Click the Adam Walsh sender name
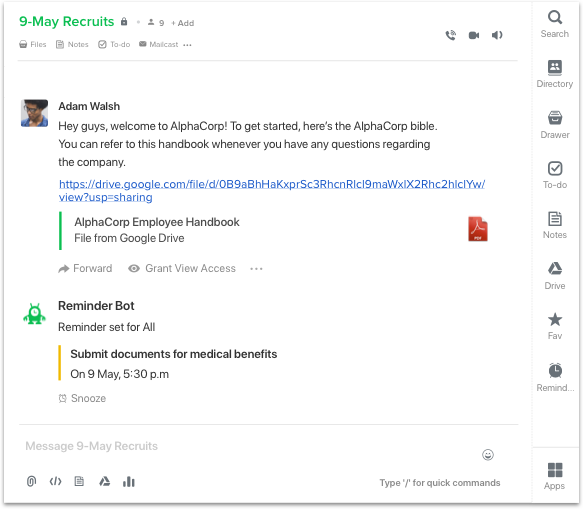Viewport: 583px width, 509px height. click(89, 106)
